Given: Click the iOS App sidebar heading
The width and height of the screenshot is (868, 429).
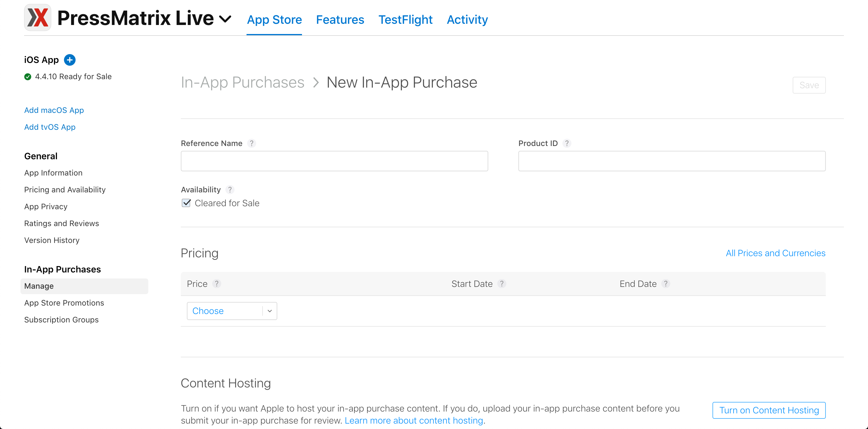Looking at the screenshot, I should (x=42, y=60).
